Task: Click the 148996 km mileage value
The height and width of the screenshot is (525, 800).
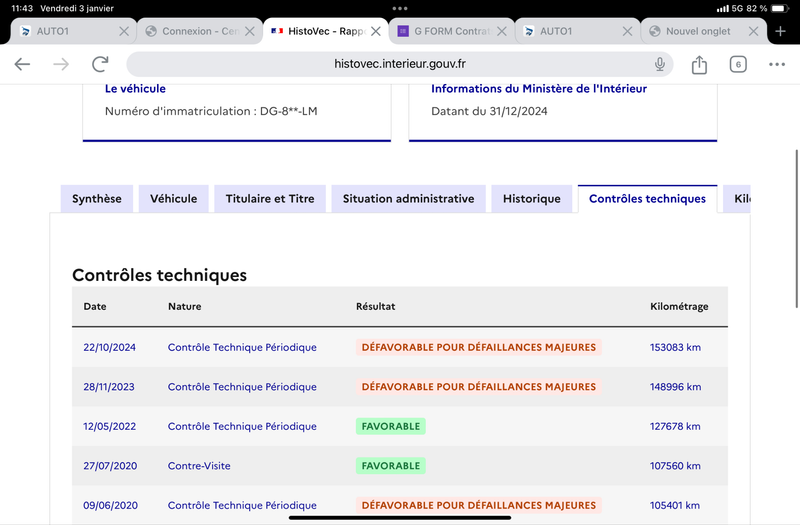Action: click(676, 387)
